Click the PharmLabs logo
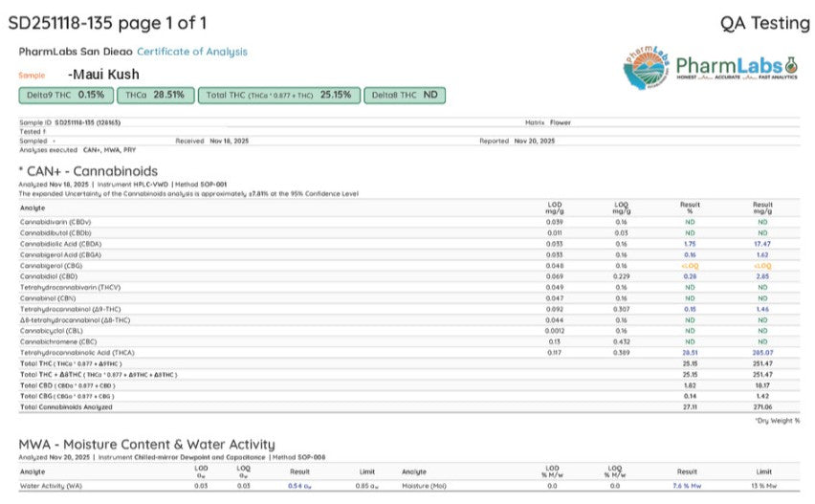This screenshot has height=504, width=815. (711, 66)
